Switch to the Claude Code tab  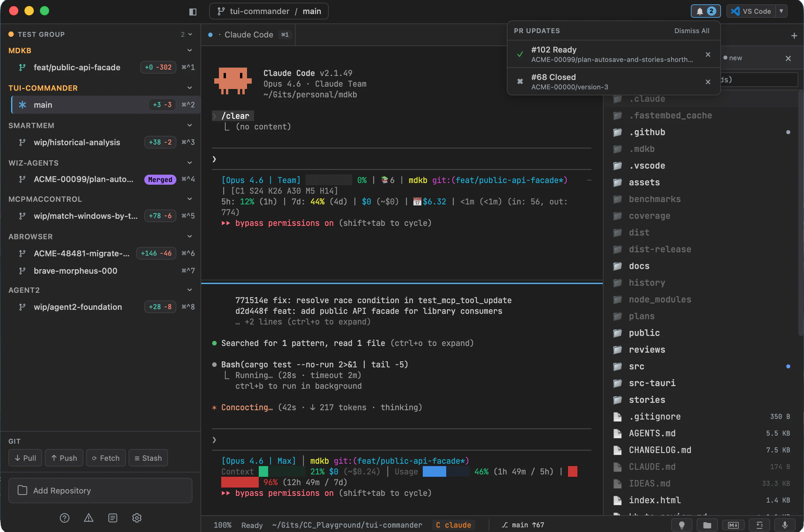click(249, 34)
